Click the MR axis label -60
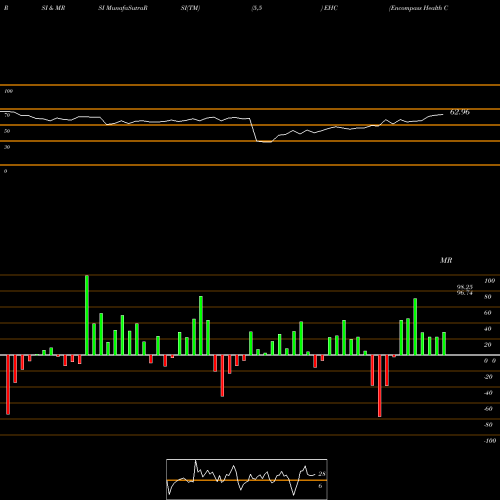 pos(488,409)
